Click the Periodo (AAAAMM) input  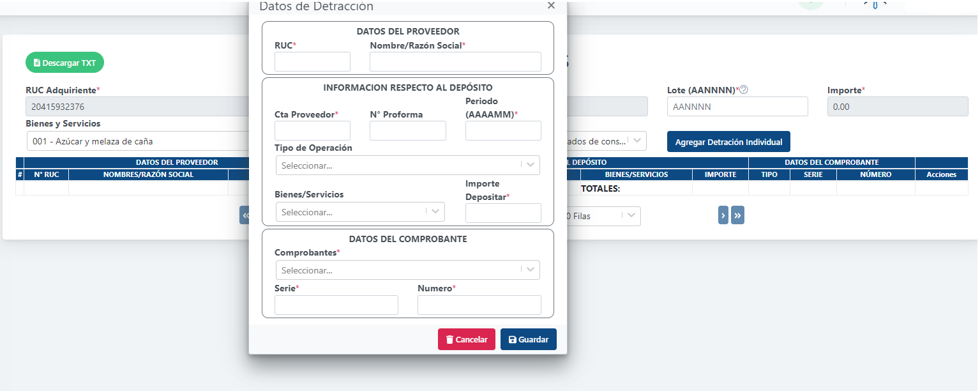click(x=503, y=131)
